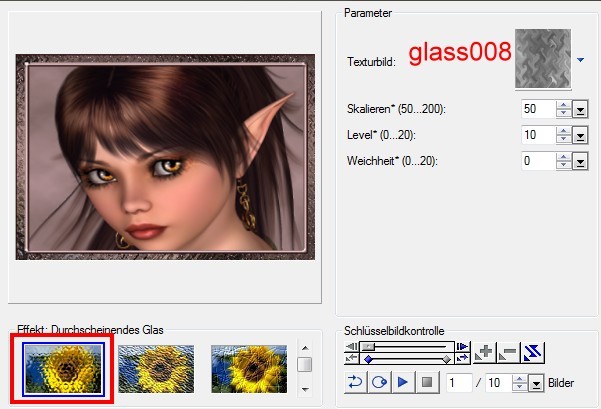Click the Weichheit value field showing 0
Image resolution: width=601 pixels, height=409 pixels.
coord(539,161)
